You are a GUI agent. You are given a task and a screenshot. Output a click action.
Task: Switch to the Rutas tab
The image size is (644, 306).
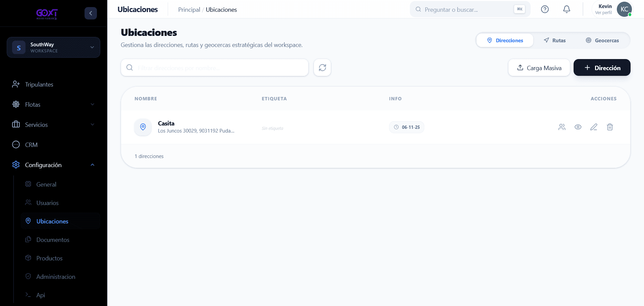[x=555, y=40]
